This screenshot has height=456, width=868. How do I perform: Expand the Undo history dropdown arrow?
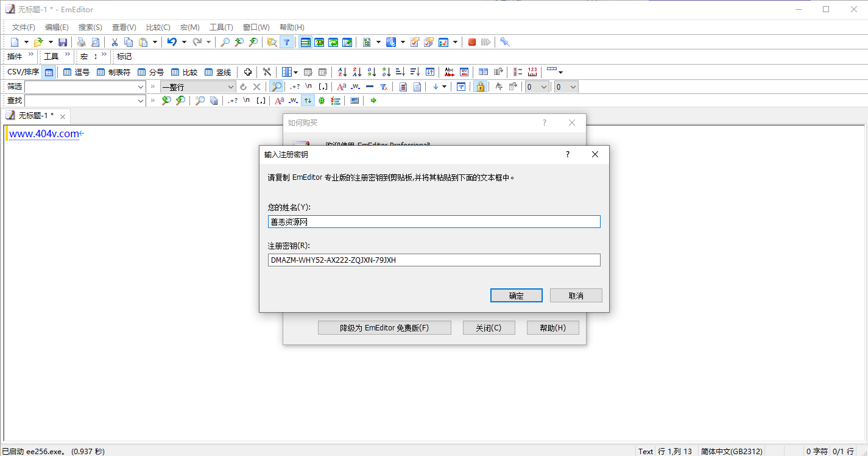click(184, 42)
